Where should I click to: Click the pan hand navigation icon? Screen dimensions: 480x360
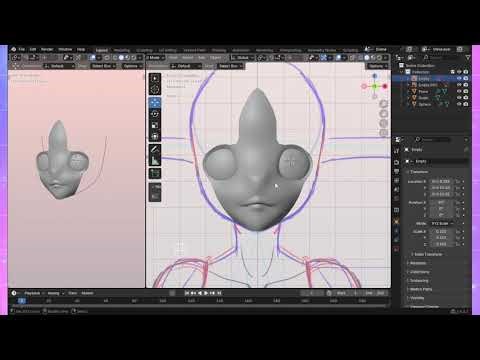point(384,114)
